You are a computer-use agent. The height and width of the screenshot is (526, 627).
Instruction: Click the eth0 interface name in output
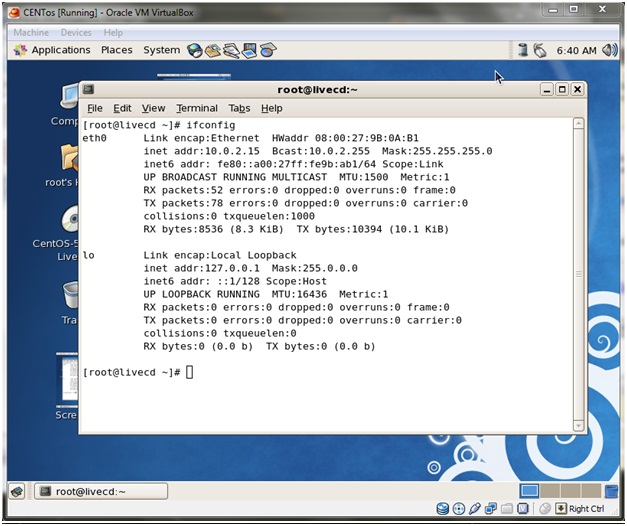(95, 138)
